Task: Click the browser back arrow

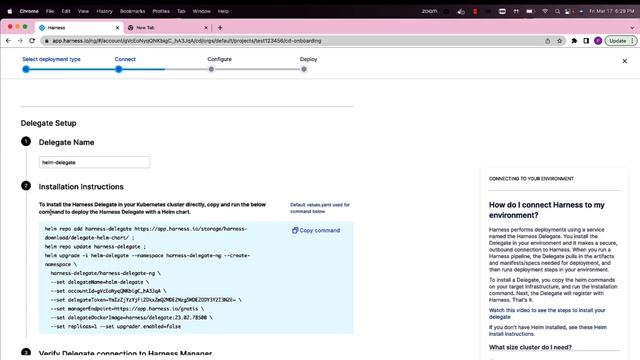Action: 8,41
